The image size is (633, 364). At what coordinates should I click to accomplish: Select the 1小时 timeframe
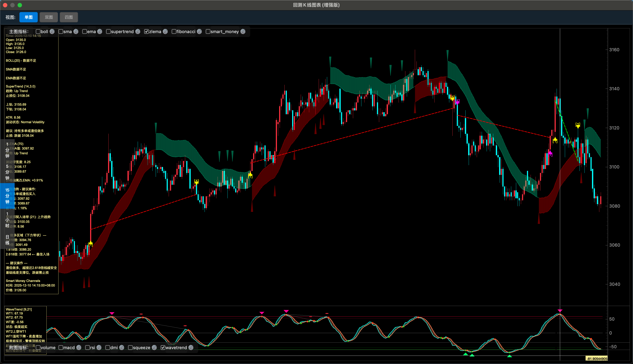point(7,220)
